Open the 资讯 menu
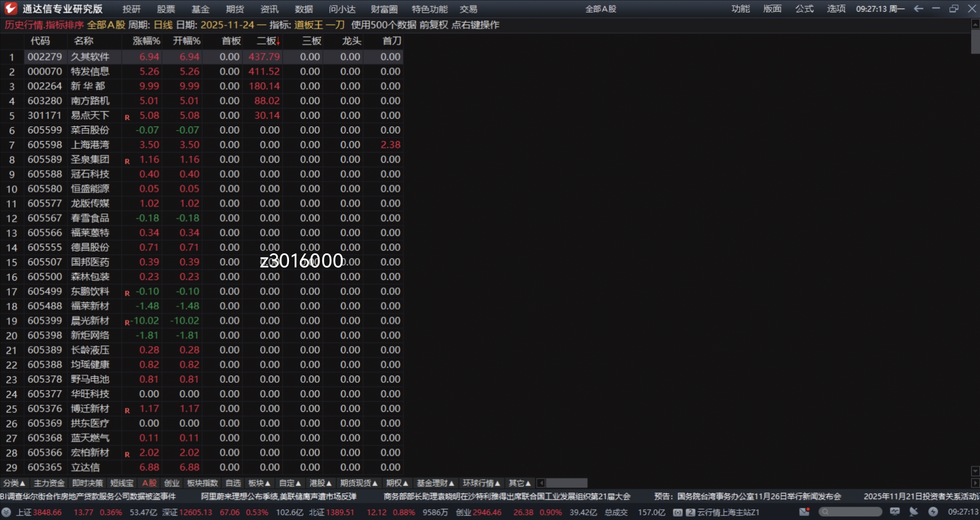 (x=270, y=9)
